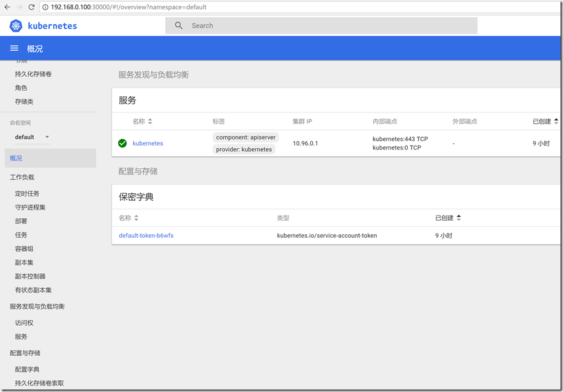Select 有状态副本集 in sidebar
The width and height of the screenshot is (563, 392).
click(33, 290)
